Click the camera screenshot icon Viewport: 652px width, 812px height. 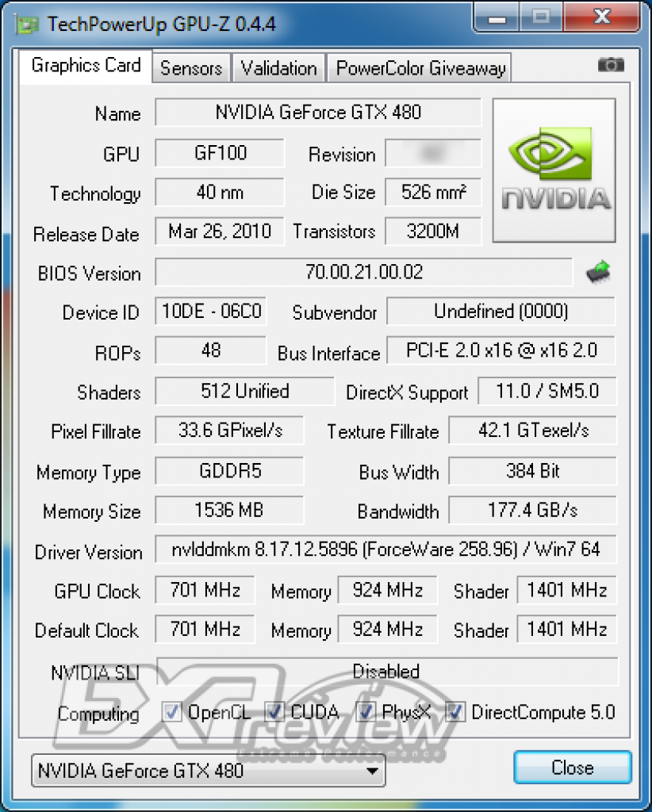click(x=611, y=65)
